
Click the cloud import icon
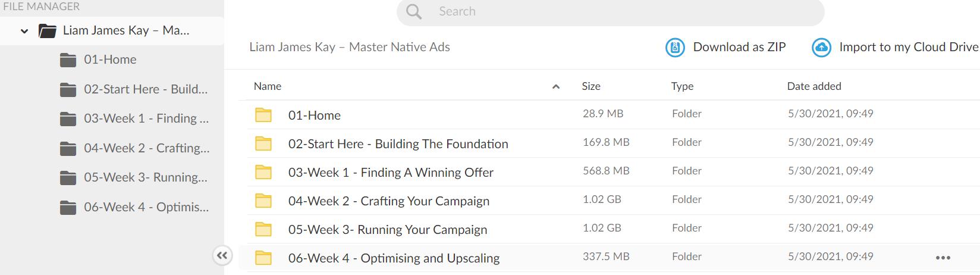pos(821,47)
